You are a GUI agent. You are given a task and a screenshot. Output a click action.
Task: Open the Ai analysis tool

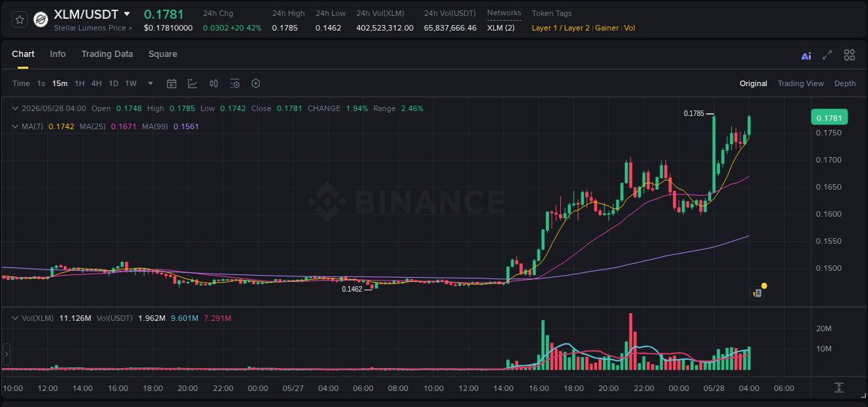click(x=806, y=56)
